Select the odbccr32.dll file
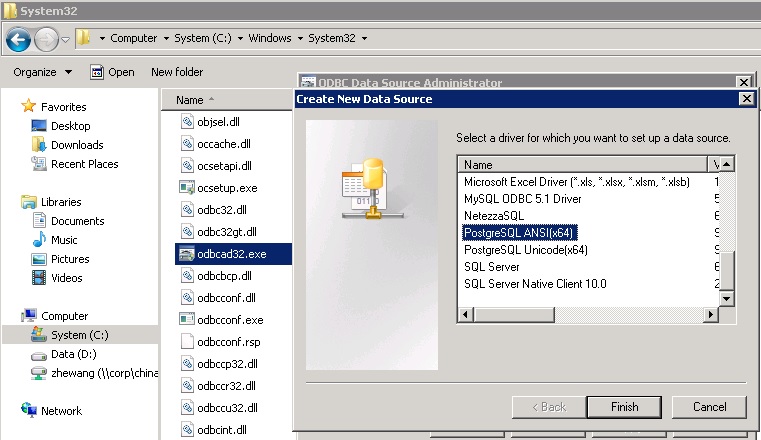 click(x=226, y=386)
